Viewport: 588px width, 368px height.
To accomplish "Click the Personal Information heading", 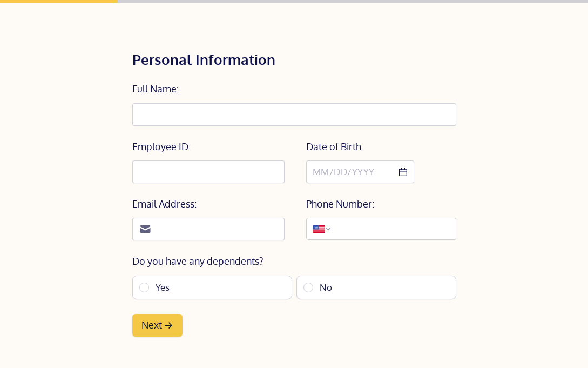I will (x=204, y=60).
